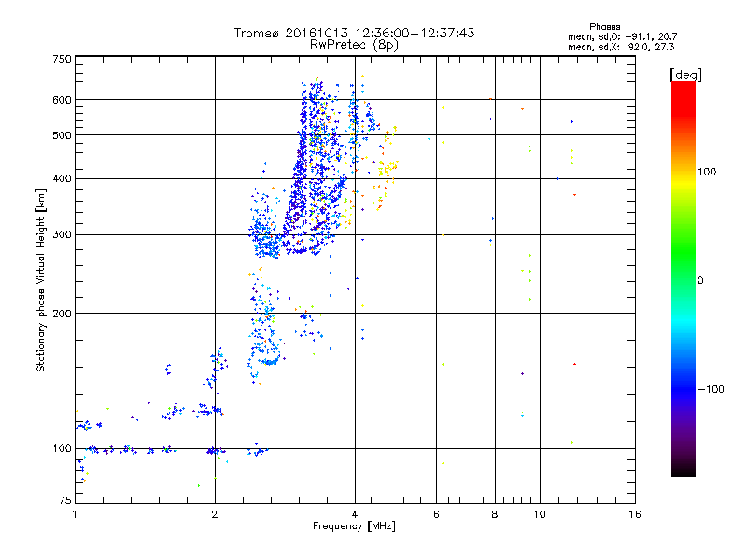Click the 'Stationary phase Virtual Height [km]' axis label
The width and height of the screenshot is (747, 560).
pyautogui.click(x=41, y=280)
